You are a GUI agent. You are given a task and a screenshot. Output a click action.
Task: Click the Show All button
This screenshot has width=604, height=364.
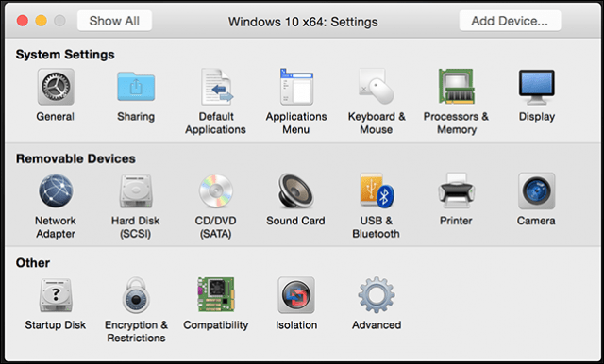(x=114, y=21)
